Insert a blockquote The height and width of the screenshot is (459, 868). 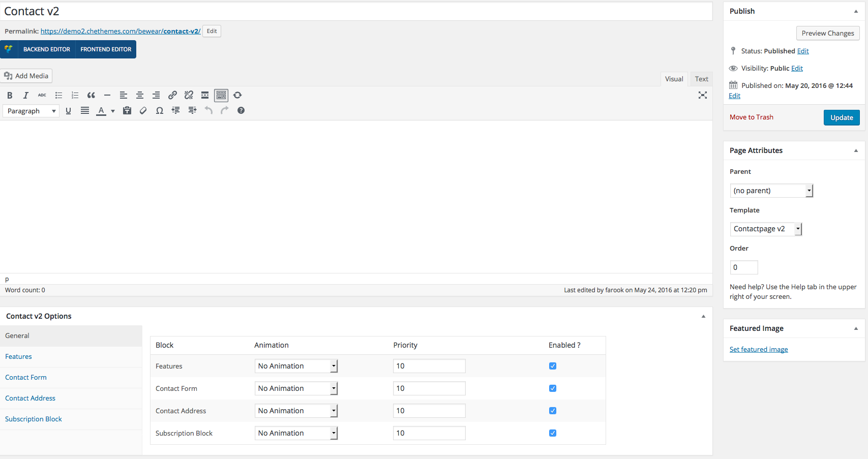[91, 95]
